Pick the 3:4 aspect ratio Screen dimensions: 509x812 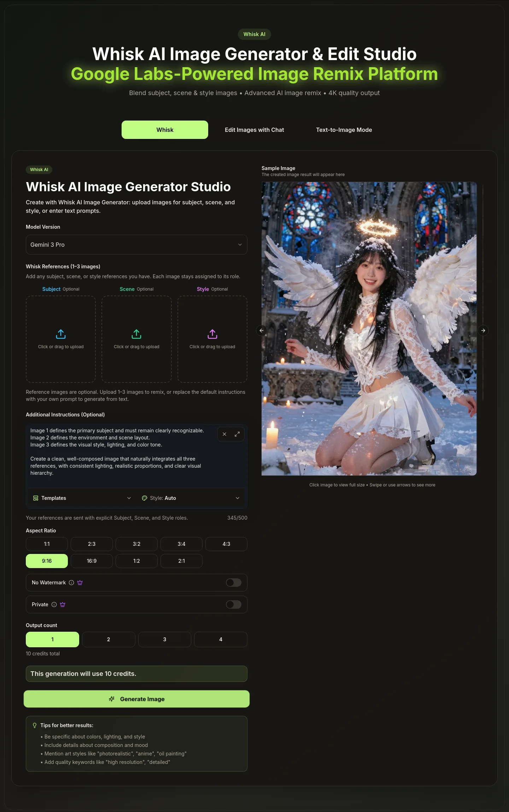pos(181,544)
